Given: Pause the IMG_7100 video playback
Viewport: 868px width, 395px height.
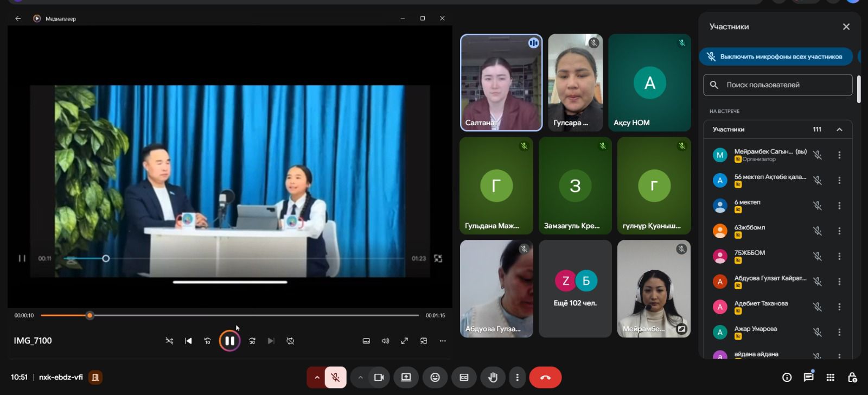Looking at the screenshot, I should click(229, 341).
